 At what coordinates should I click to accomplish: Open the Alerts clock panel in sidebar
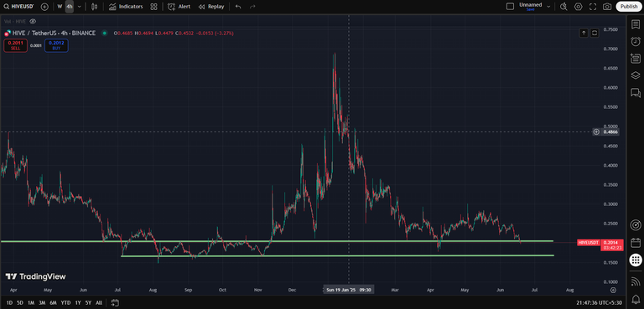click(x=636, y=41)
